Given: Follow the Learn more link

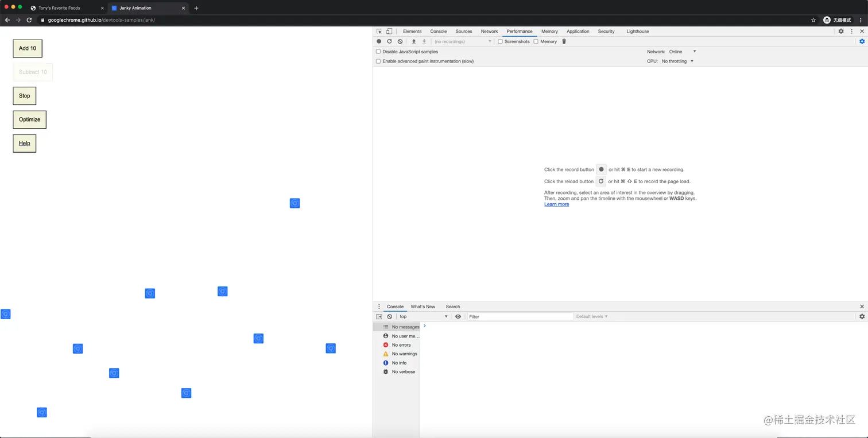Looking at the screenshot, I should pyautogui.click(x=557, y=204).
